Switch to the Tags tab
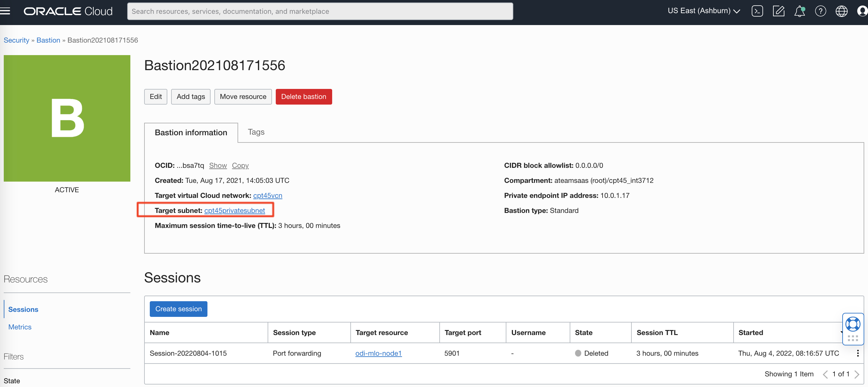The width and height of the screenshot is (868, 387). click(256, 132)
